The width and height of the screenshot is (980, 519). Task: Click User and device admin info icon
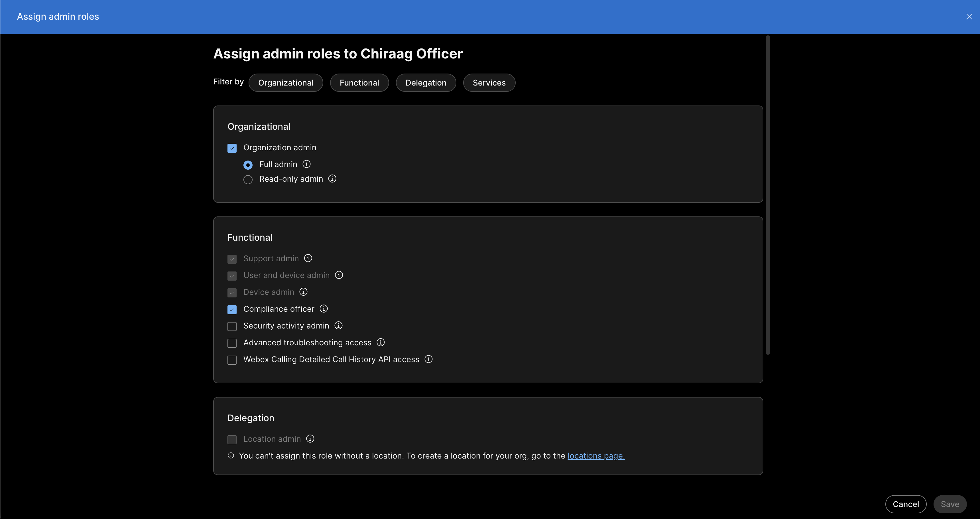[339, 275]
